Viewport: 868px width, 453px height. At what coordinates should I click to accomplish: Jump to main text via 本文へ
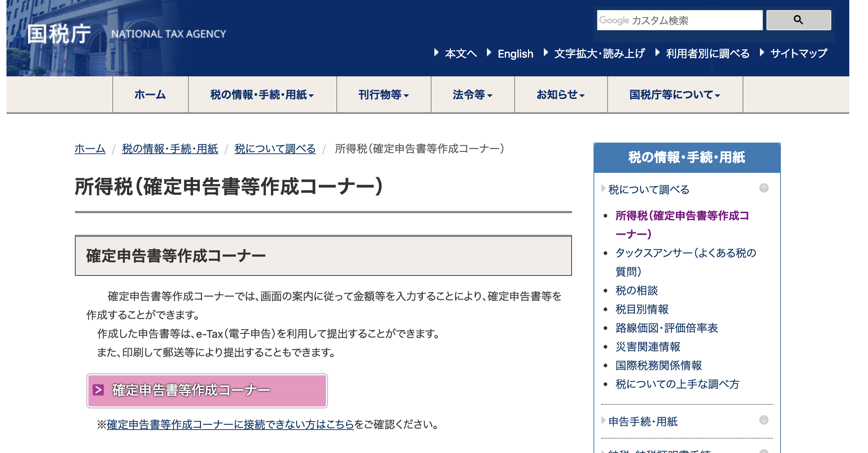[460, 53]
